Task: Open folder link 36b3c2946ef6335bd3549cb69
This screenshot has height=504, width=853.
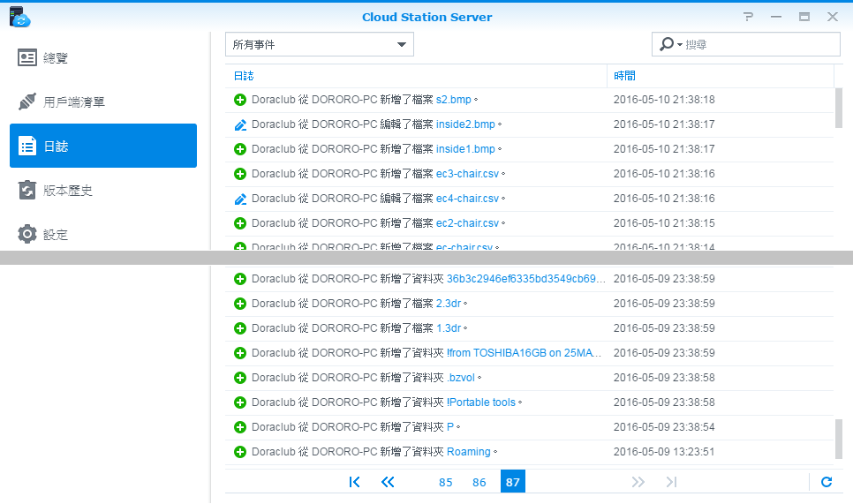Action: (x=525, y=278)
